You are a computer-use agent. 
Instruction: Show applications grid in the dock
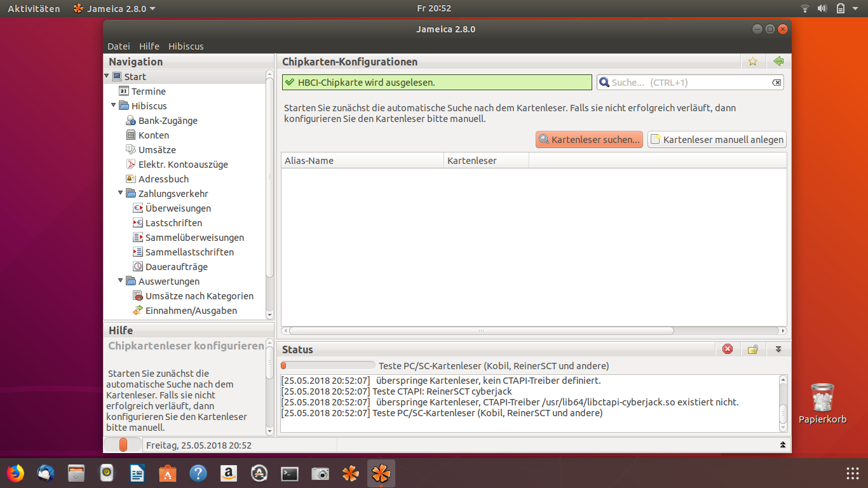point(853,473)
